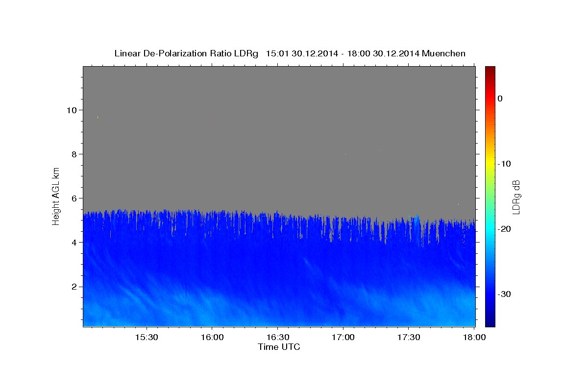Screen dimensions: 588x392
Task: Click the 'Time UTC' axis label
Action: (x=279, y=347)
